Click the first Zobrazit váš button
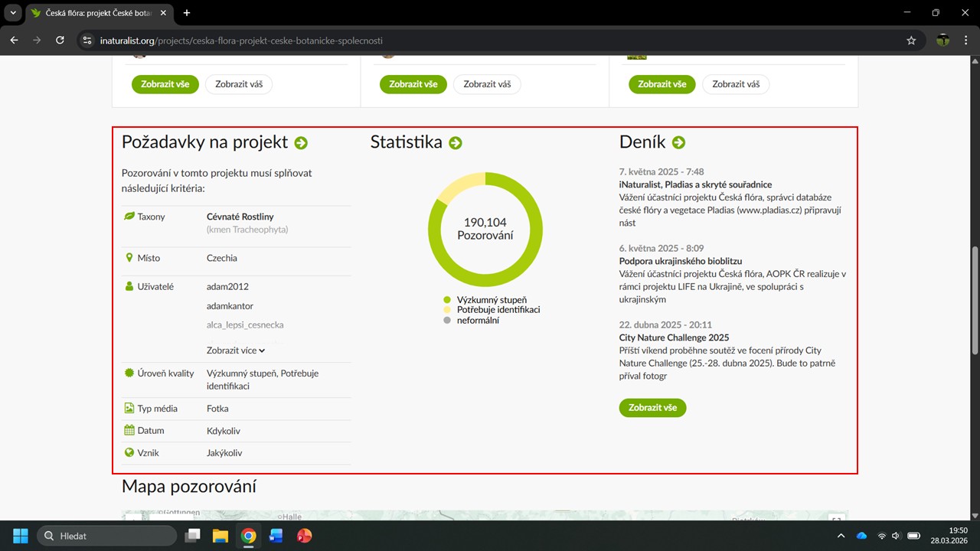980x551 pixels. (238, 84)
